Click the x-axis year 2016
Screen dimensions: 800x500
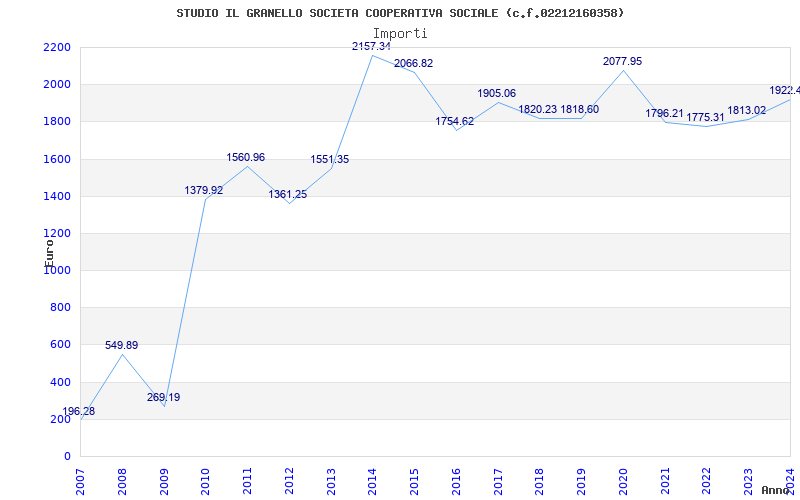point(456,482)
